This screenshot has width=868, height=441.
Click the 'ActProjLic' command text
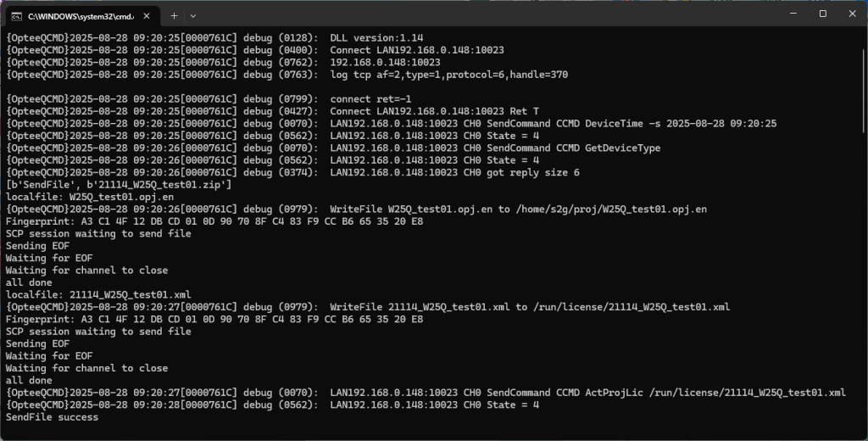click(614, 393)
